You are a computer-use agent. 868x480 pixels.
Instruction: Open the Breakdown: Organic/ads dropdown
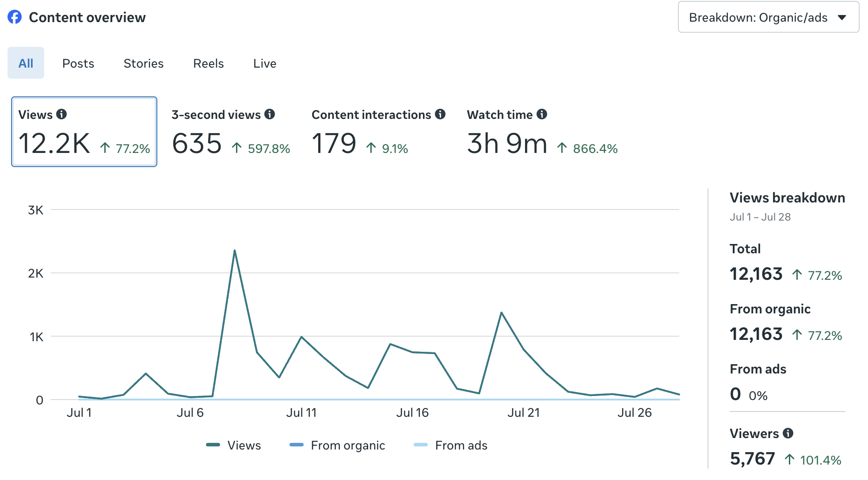click(x=769, y=17)
